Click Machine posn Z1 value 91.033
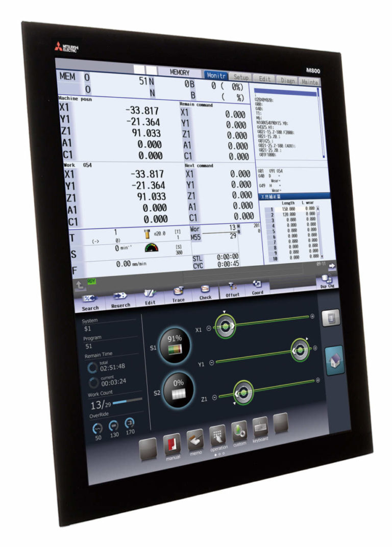This screenshot has width=392, height=547. point(146,133)
